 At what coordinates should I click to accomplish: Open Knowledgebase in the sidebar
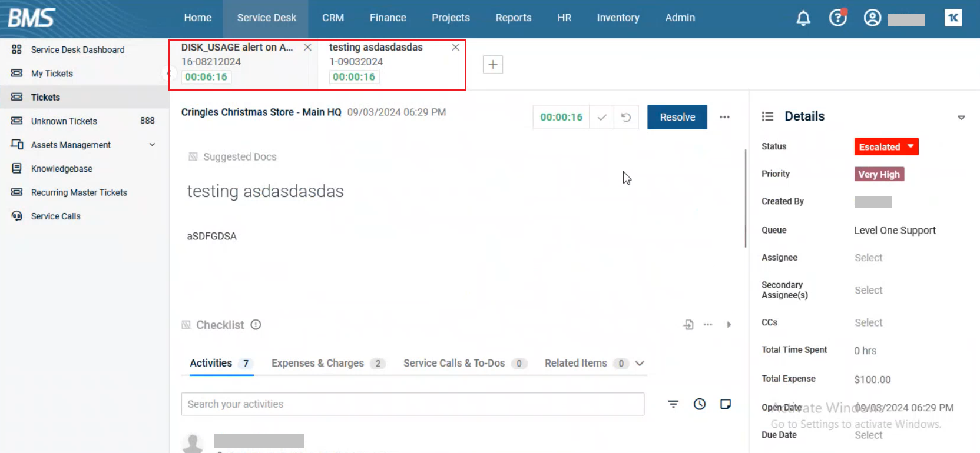(x=62, y=169)
